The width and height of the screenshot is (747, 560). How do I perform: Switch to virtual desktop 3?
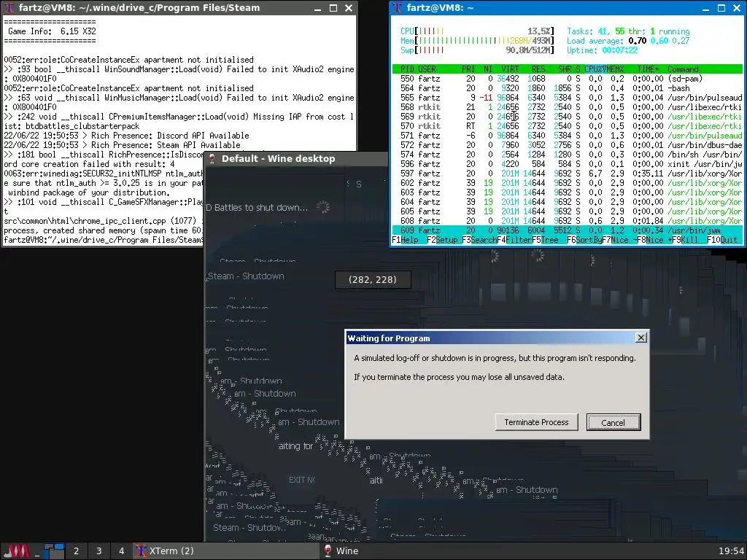tap(99, 551)
